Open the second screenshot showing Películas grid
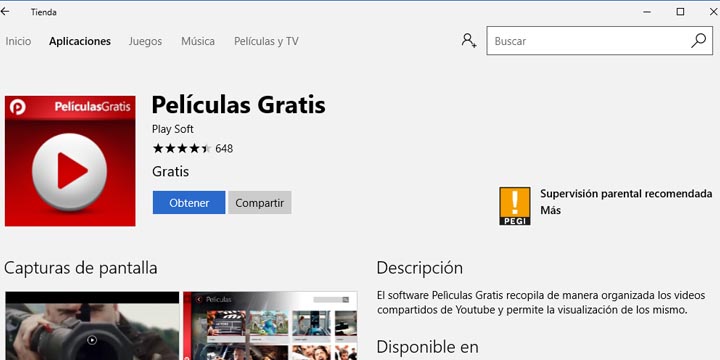This screenshot has width=720, height=360. pyautogui.click(x=270, y=326)
